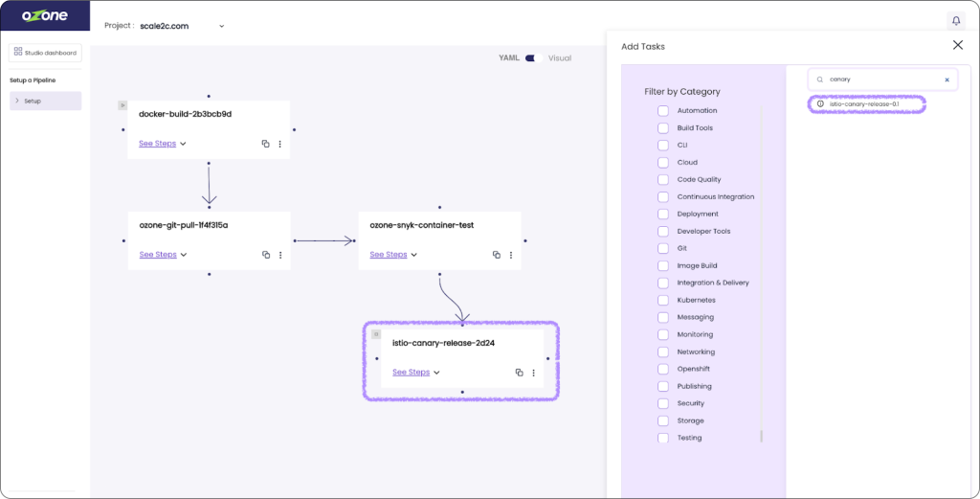This screenshot has width=980, height=499.
Task: Clear the canary search text
Action: (947, 80)
